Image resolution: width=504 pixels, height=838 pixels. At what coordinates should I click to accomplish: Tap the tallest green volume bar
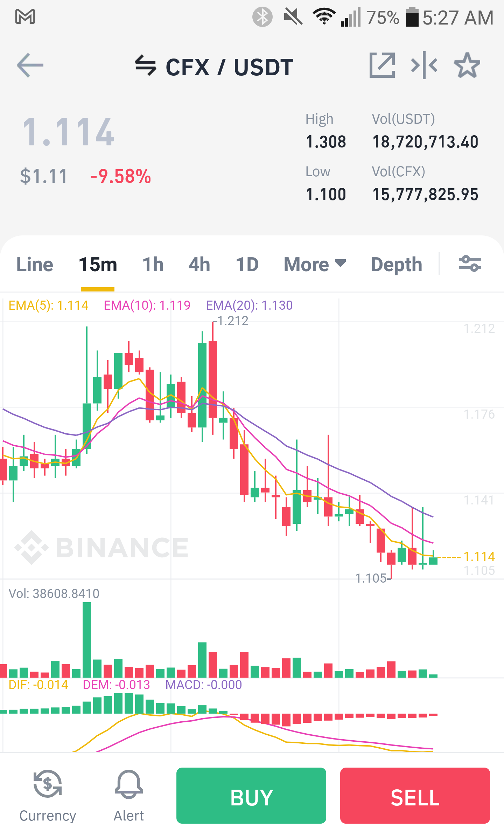point(87,640)
